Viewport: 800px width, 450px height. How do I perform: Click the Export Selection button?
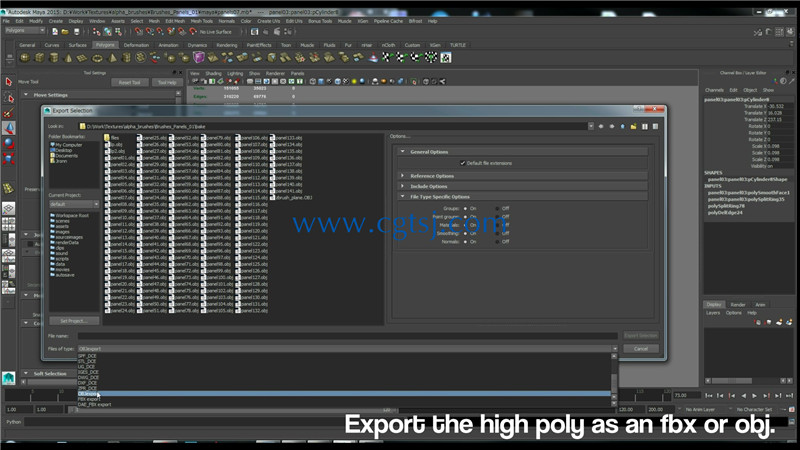pyautogui.click(x=641, y=336)
